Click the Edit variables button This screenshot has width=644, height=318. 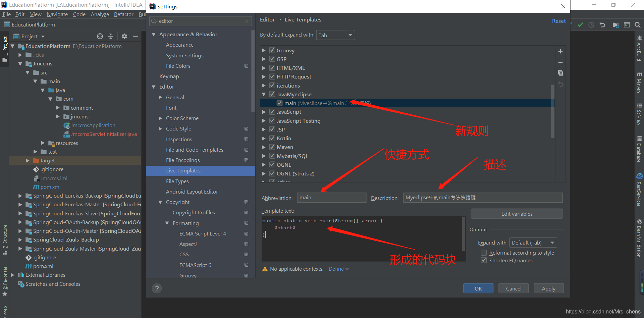pyautogui.click(x=517, y=214)
